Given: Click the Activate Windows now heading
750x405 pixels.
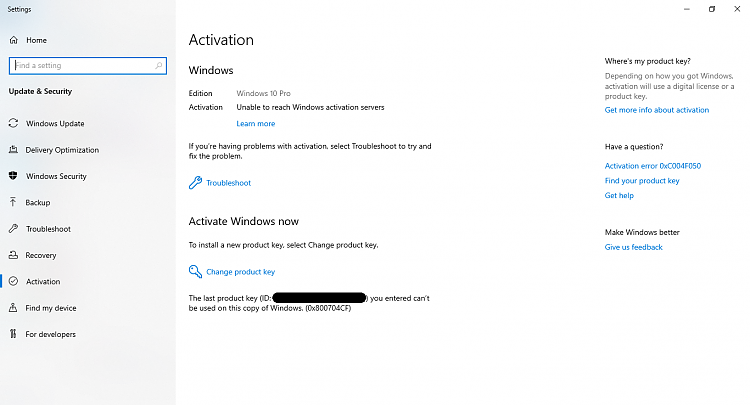Looking at the screenshot, I should (243, 221).
